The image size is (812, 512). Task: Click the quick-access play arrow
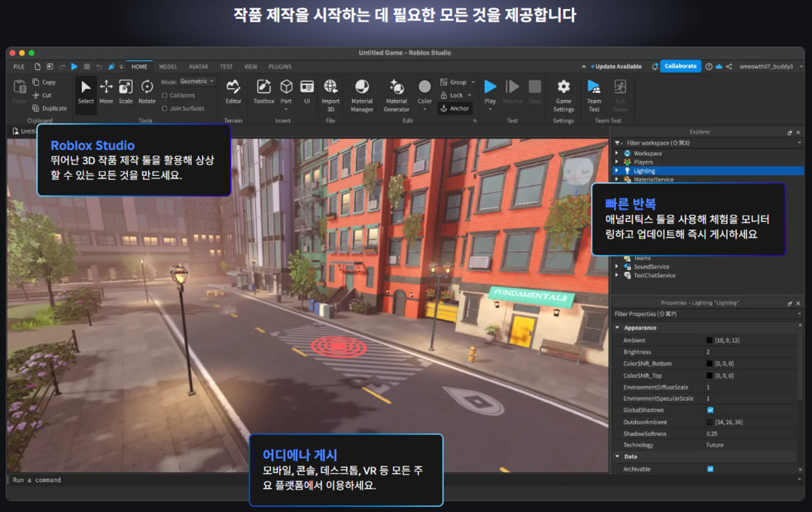(75, 67)
